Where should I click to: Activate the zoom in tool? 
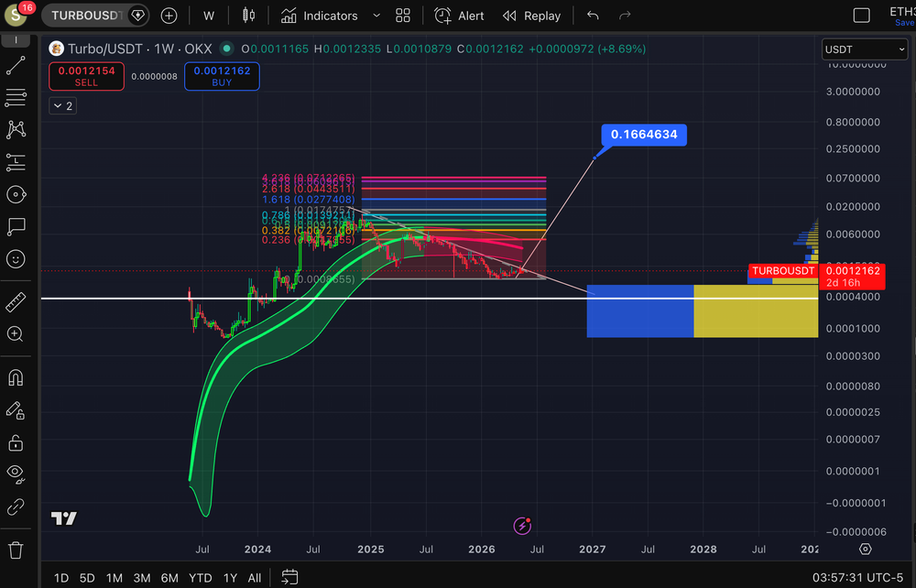coord(16,334)
